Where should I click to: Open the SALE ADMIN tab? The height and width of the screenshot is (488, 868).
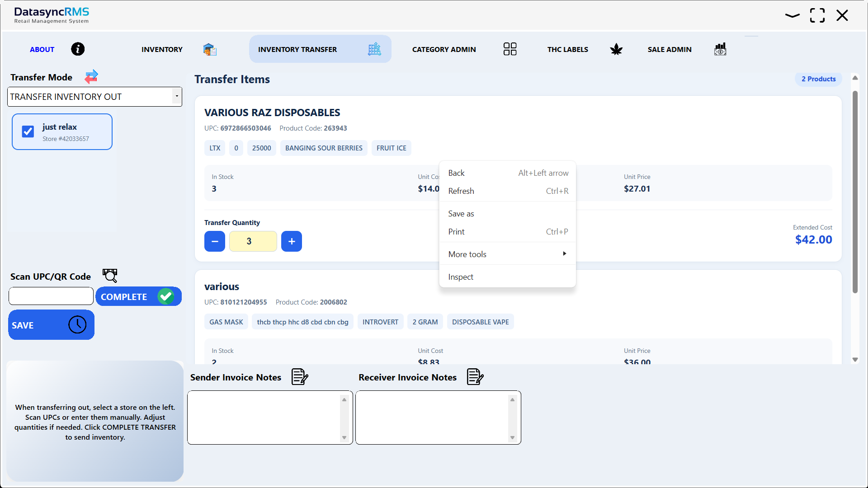(x=670, y=49)
